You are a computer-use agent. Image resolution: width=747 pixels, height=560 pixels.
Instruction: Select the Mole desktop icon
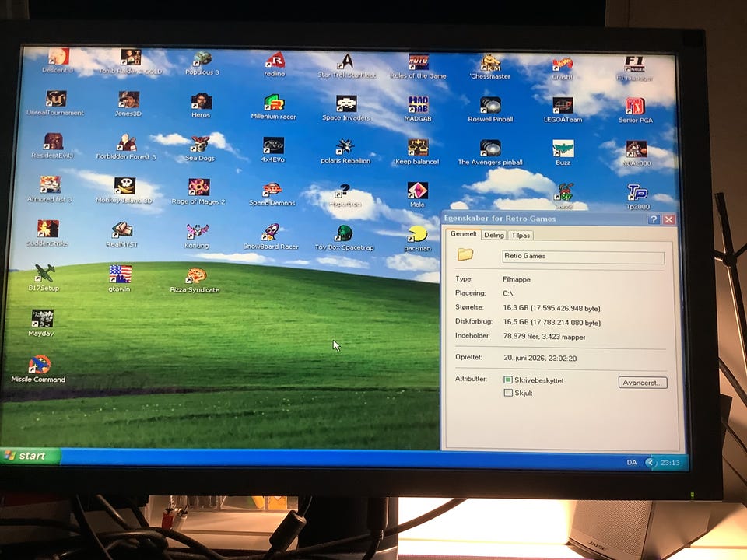click(x=417, y=191)
